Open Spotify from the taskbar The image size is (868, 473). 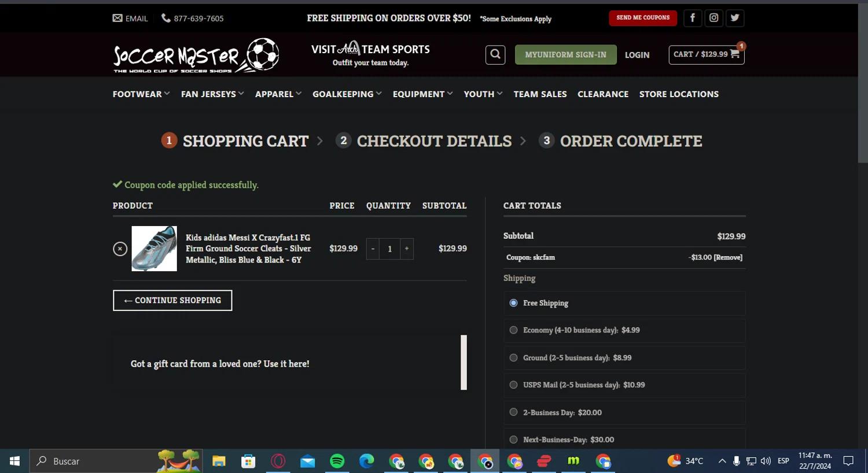coord(337,461)
